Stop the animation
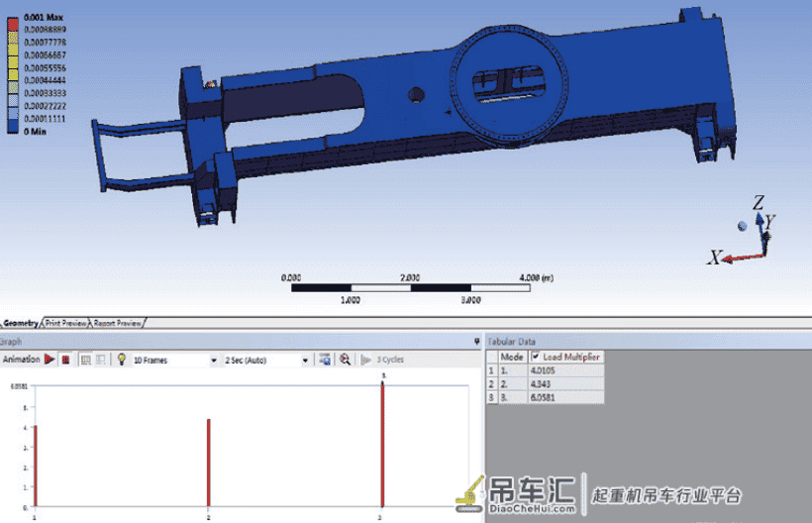This screenshot has height=523, width=812. (x=65, y=360)
